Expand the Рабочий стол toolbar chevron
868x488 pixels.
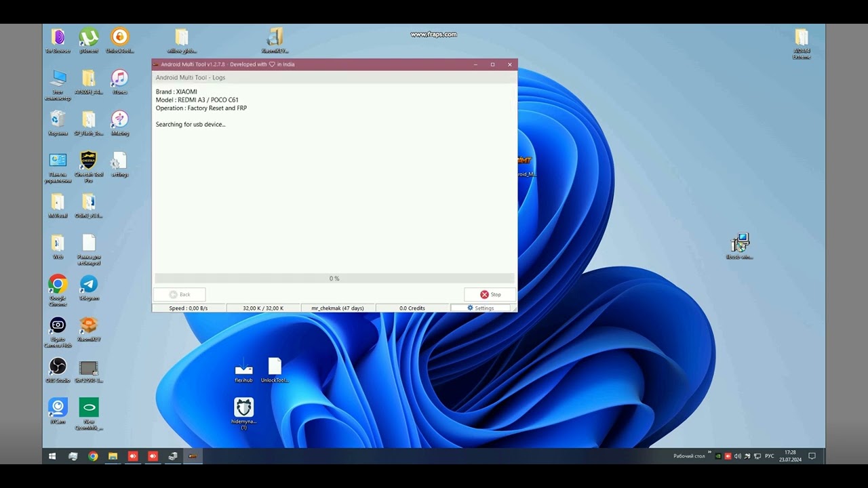[x=710, y=453]
